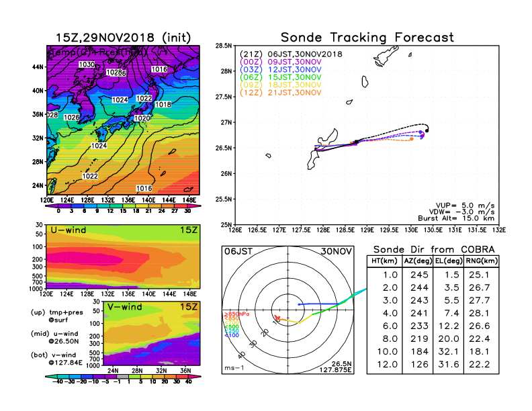Click wind colorbar segment between -30 and -20

point(75,376)
